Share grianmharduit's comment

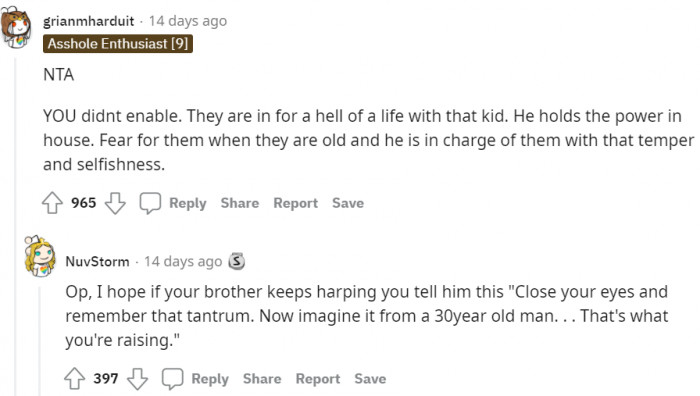[x=240, y=203]
